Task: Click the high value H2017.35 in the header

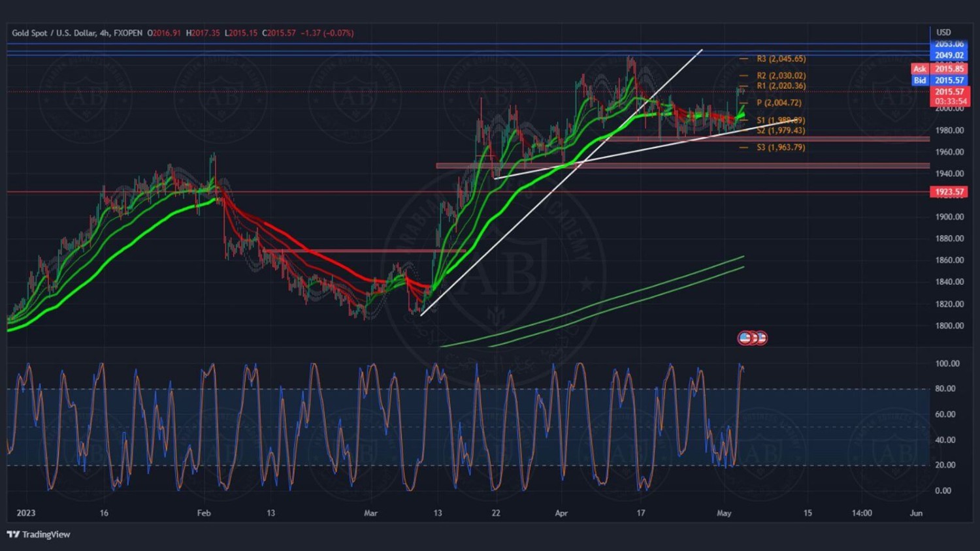Action: click(x=203, y=33)
